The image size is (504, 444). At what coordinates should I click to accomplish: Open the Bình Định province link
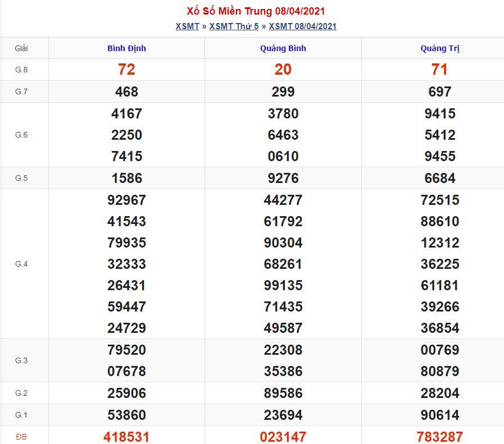126,48
